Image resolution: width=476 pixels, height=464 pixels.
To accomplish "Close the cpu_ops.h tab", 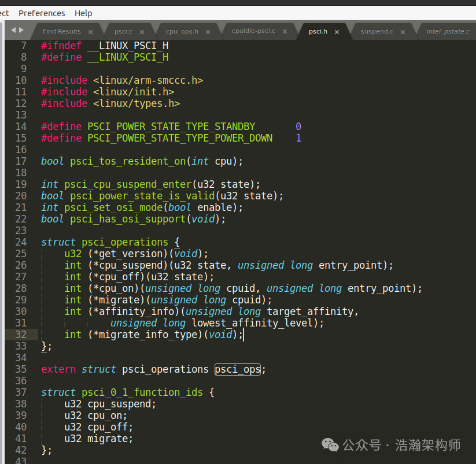I will point(208,32).
